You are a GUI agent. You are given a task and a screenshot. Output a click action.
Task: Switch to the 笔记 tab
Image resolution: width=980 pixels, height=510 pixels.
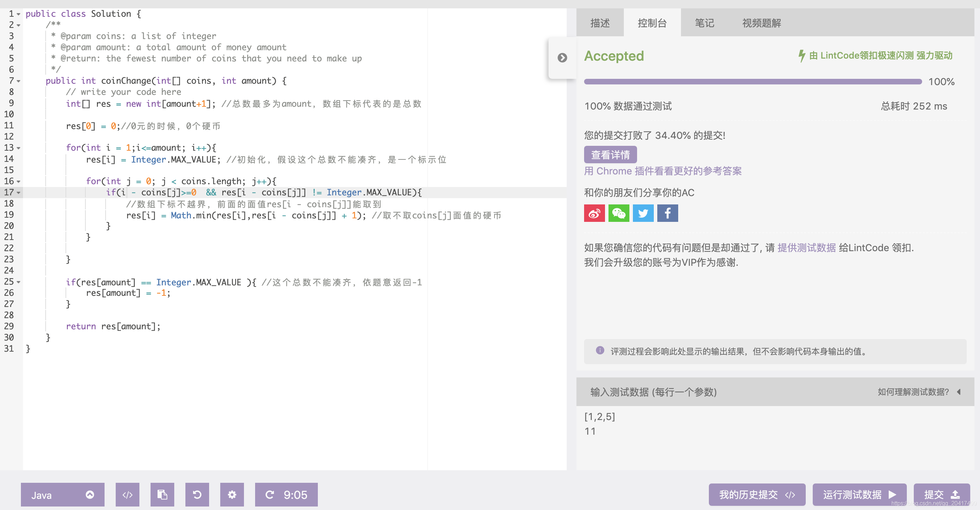pos(704,23)
